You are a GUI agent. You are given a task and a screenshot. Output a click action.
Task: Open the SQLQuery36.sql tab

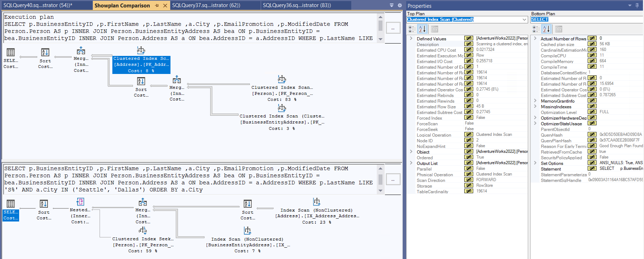297,5
